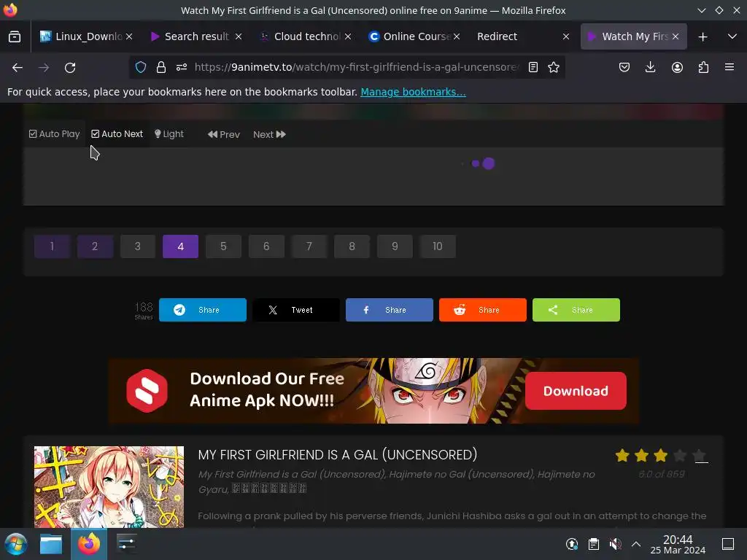747x560 pixels.
Task: Open the Firefox account icon
Action: point(677,67)
